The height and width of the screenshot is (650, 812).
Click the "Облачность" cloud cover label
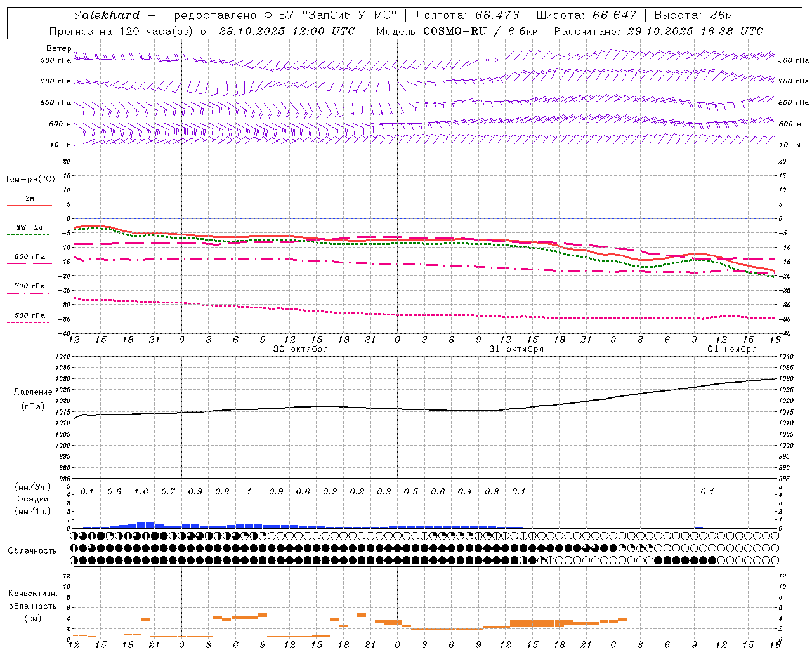[x=32, y=551]
